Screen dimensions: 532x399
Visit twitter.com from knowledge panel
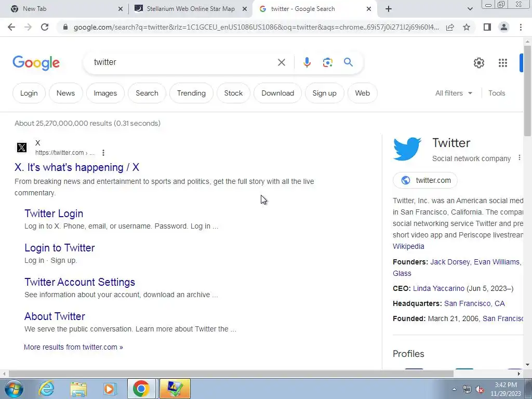pyautogui.click(x=425, y=180)
